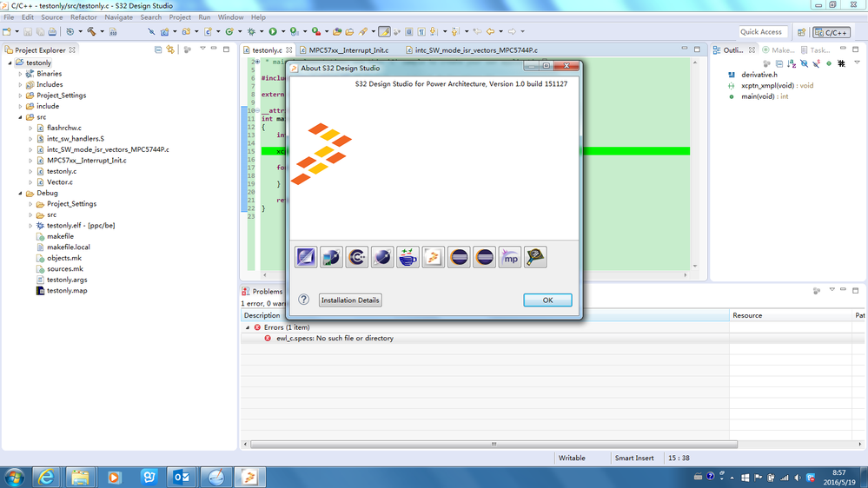Click the External Tools run icon

pyautogui.click(x=316, y=31)
